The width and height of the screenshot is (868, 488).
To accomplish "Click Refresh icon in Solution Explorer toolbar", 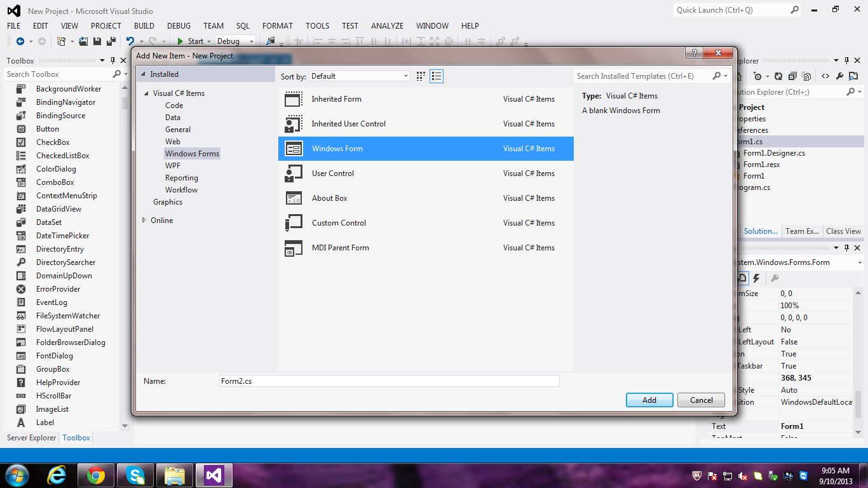I will tap(778, 76).
